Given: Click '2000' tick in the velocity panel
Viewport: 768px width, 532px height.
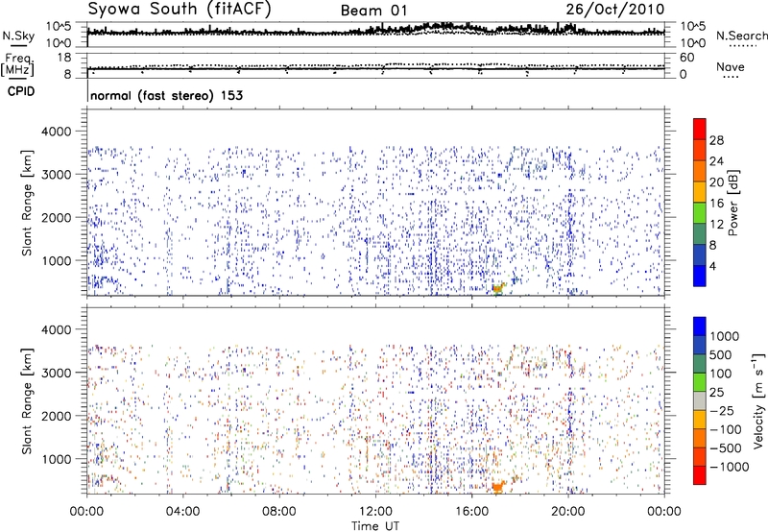Looking at the screenshot, I should pyautogui.click(x=56, y=416).
